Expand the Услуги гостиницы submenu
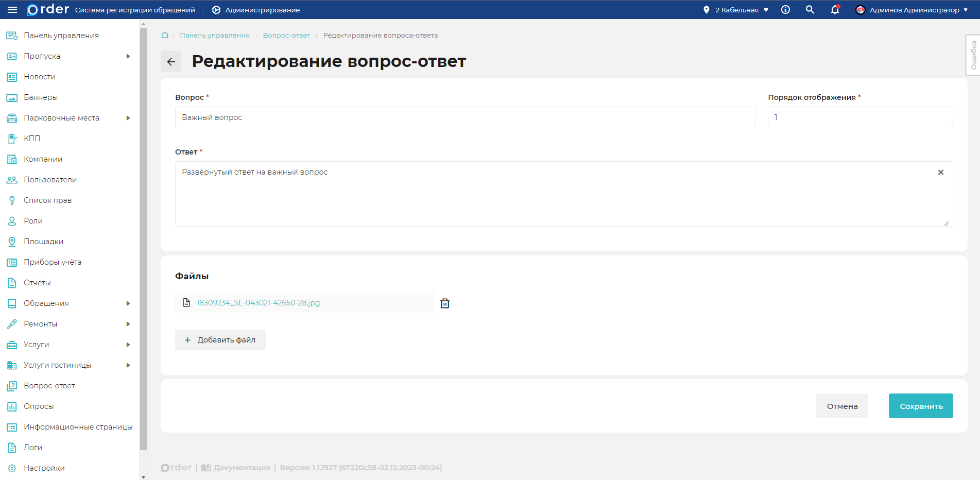The image size is (980, 480). [x=128, y=365]
